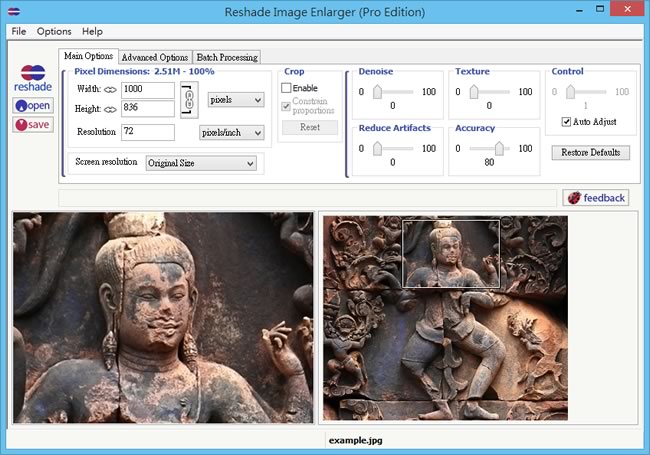Uncheck the Auto Adjust checkbox
The height and width of the screenshot is (455, 650).
coord(566,122)
